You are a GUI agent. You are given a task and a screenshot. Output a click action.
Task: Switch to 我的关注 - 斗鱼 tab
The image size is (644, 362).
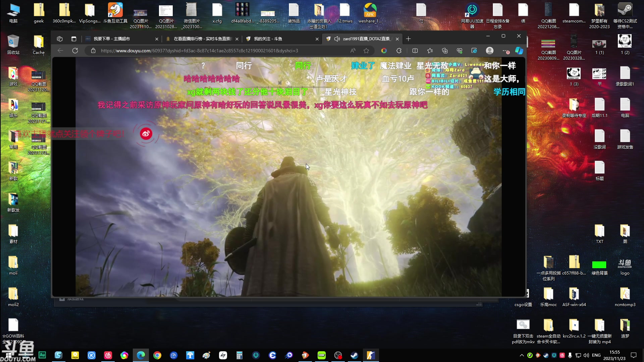(x=282, y=39)
